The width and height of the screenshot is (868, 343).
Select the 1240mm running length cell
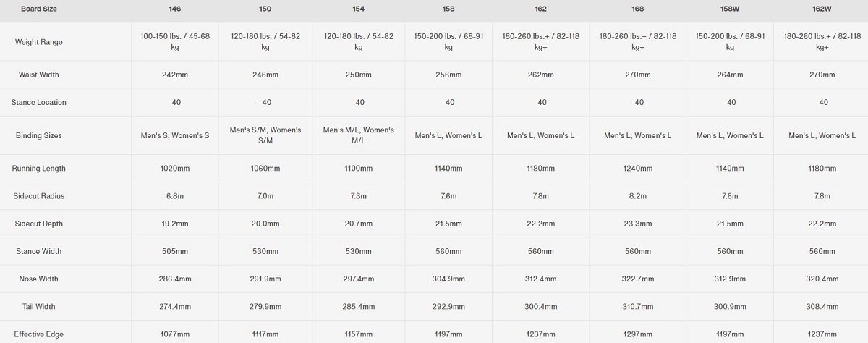(x=637, y=169)
